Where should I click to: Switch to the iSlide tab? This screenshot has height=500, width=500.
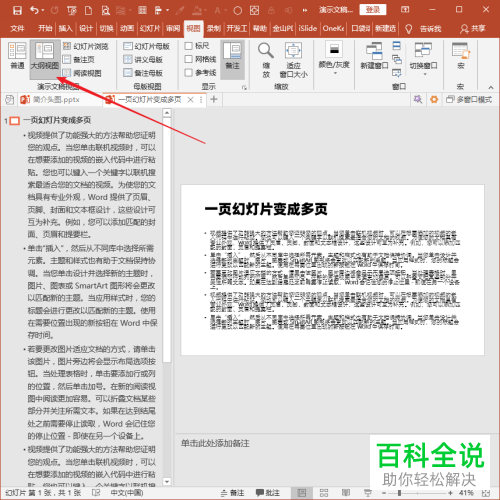307,28
